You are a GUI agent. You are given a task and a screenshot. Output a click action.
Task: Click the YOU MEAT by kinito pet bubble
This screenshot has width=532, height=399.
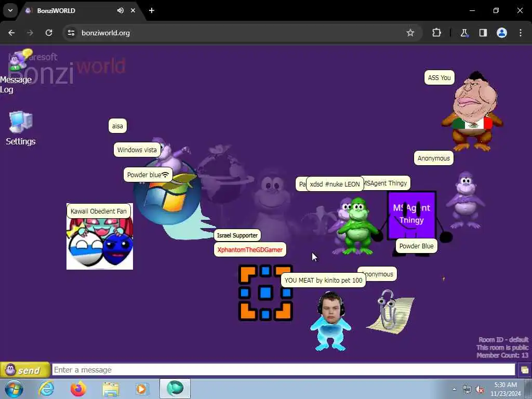pyautogui.click(x=323, y=280)
